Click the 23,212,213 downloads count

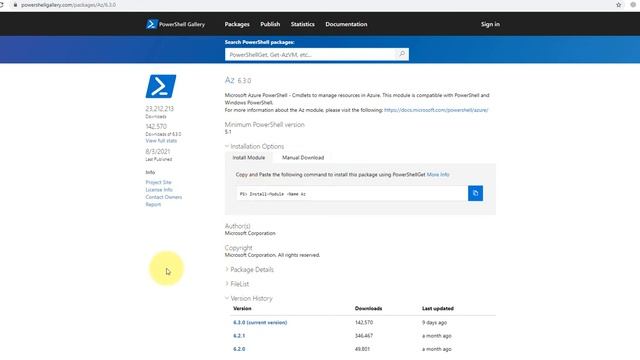click(x=160, y=109)
